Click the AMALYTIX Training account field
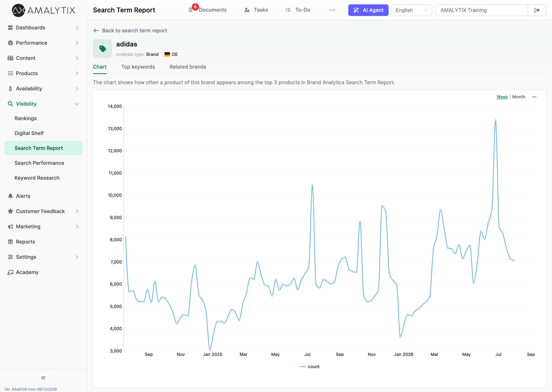The height and width of the screenshot is (392, 552). coord(482,10)
